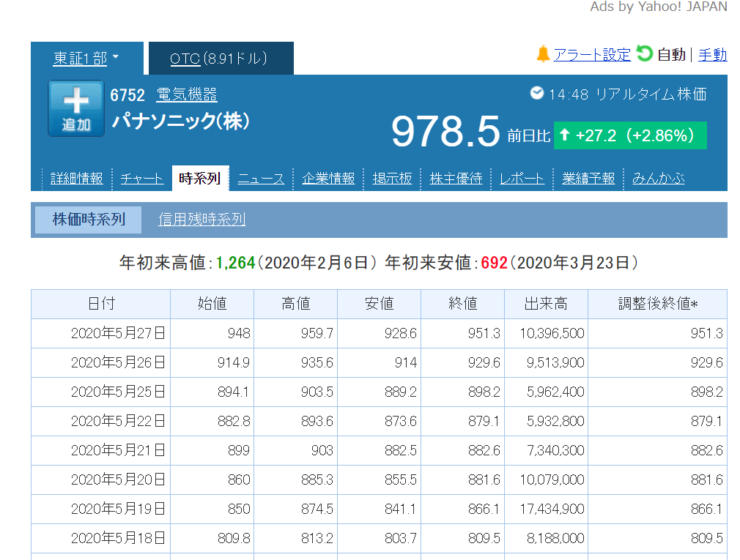Click the パナソニック(株) company name
This screenshot has height=560, width=740.
(180, 122)
